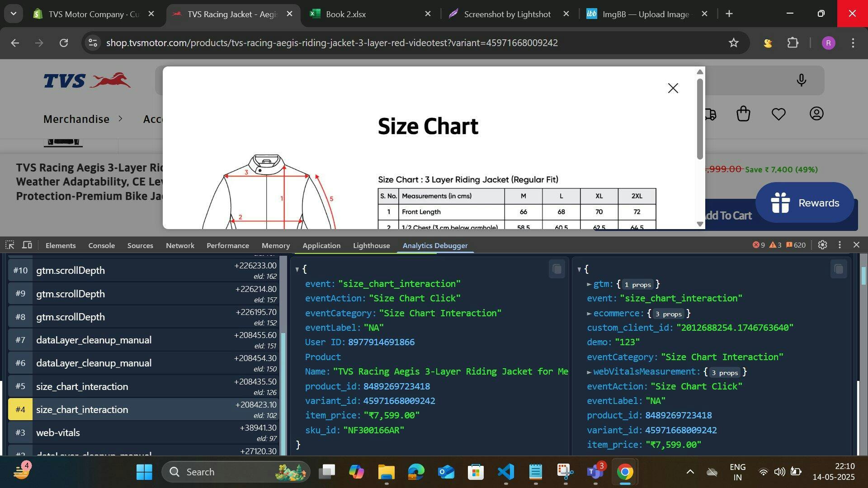The image size is (868, 488).
Task: Open the Performance DevTools tab
Action: point(228,245)
